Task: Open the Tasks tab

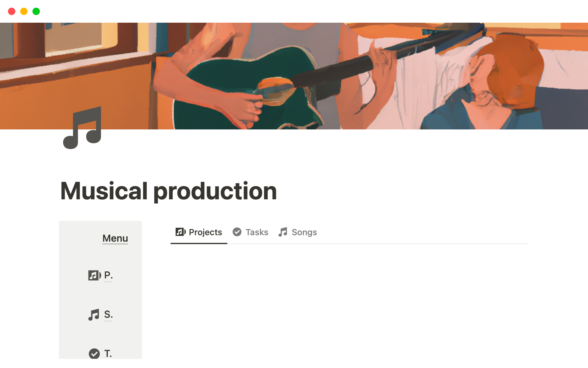Action: [x=257, y=232]
